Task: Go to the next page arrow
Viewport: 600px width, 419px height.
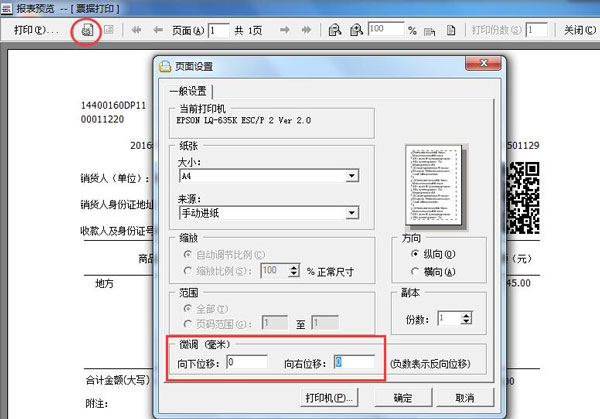Action: click(287, 30)
